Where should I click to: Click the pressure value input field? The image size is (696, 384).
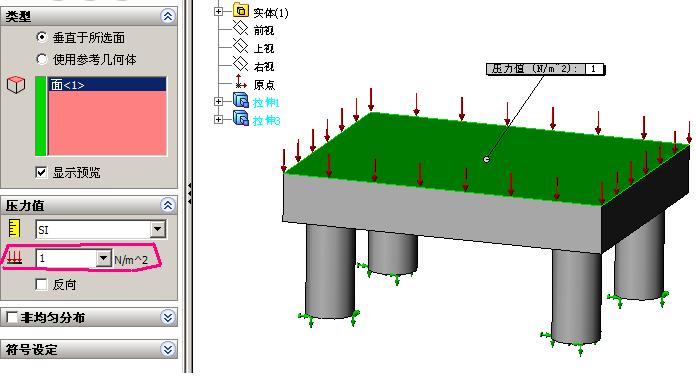click(x=67, y=258)
